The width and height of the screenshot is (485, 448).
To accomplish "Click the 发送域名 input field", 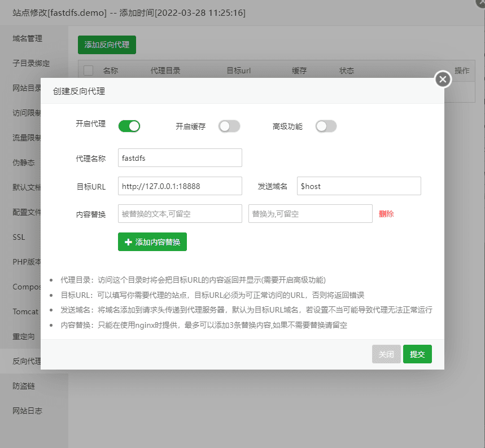I will (x=359, y=186).
